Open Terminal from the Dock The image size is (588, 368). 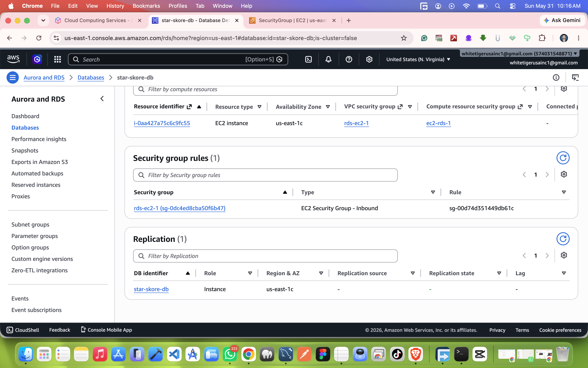[x=461, y=354]
